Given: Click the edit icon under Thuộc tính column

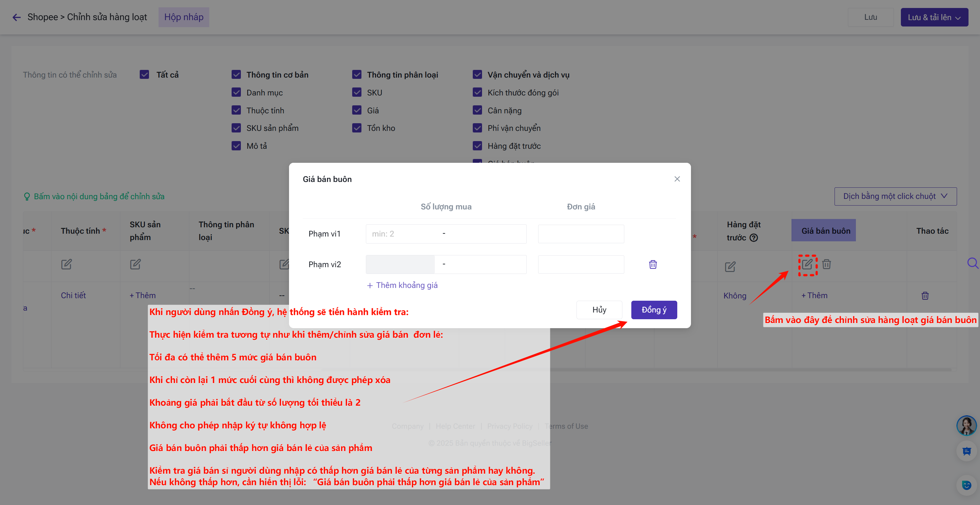Looking at the screenshot, I should pyautogui.click(x=66, y=264).
